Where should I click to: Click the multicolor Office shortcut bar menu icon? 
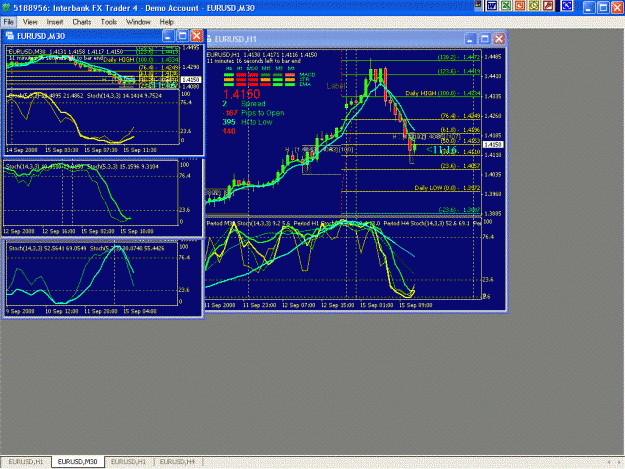478,5
